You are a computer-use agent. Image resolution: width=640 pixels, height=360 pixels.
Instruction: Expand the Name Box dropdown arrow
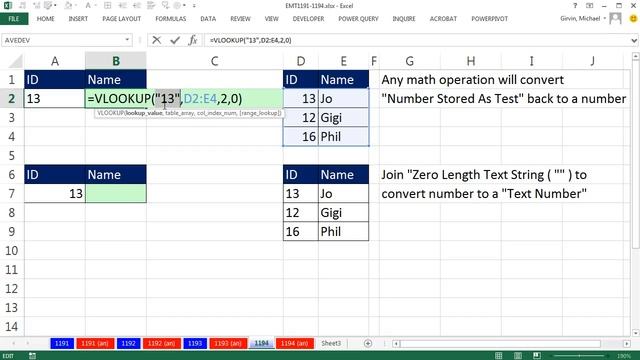coord(127,40)
